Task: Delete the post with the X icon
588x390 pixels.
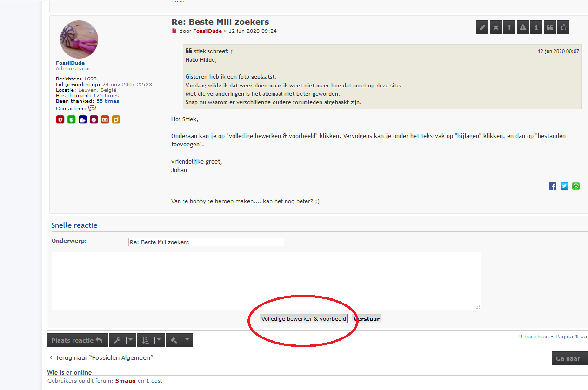Action: click(496, 28)
